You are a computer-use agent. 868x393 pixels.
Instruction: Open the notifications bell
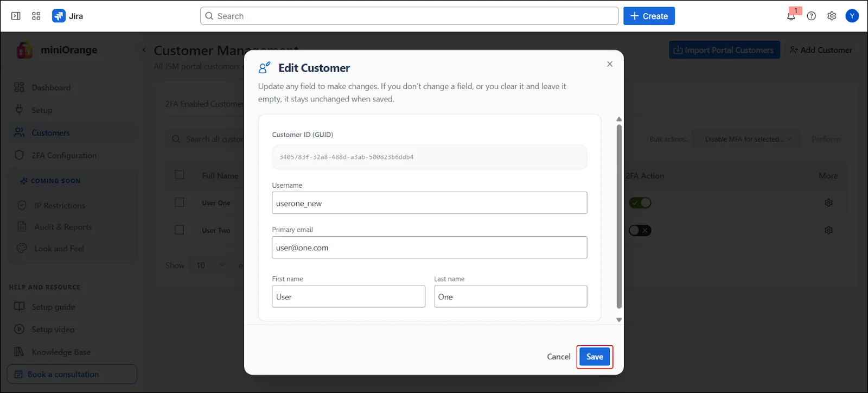tap(792, 16)
